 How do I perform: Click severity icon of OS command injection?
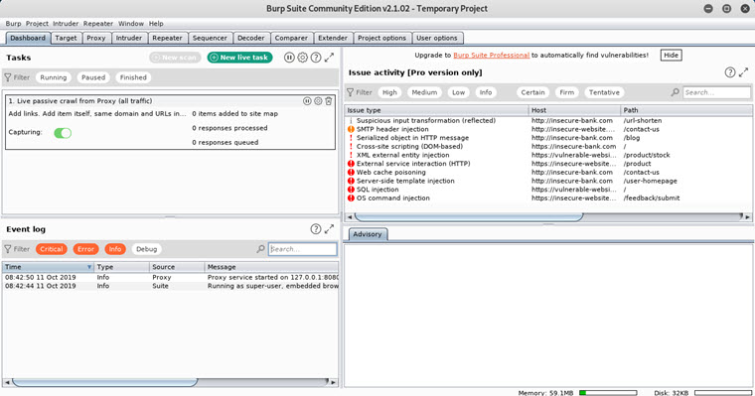coord(351,198)
